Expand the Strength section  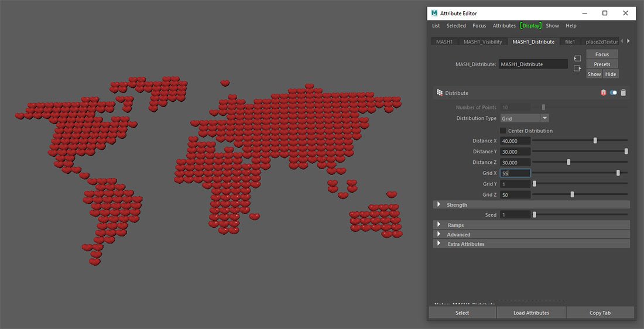pyautogui.click(x=439, y=204)
